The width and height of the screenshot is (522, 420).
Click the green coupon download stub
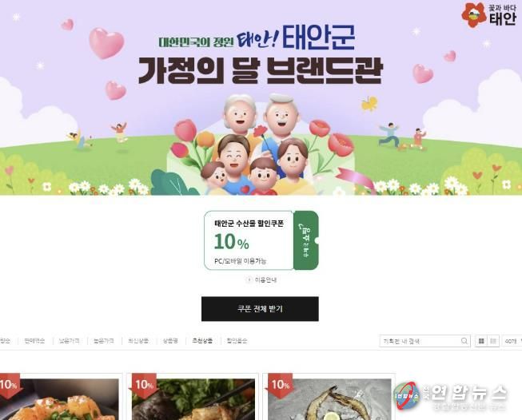pyautogui.click(x=306, y=240)
